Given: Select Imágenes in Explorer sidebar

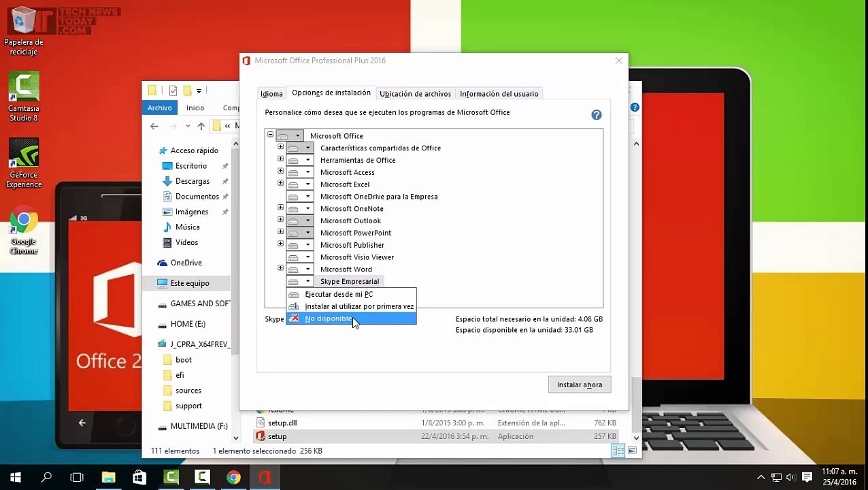Looking at the screenshot, I should pos(192,212).
